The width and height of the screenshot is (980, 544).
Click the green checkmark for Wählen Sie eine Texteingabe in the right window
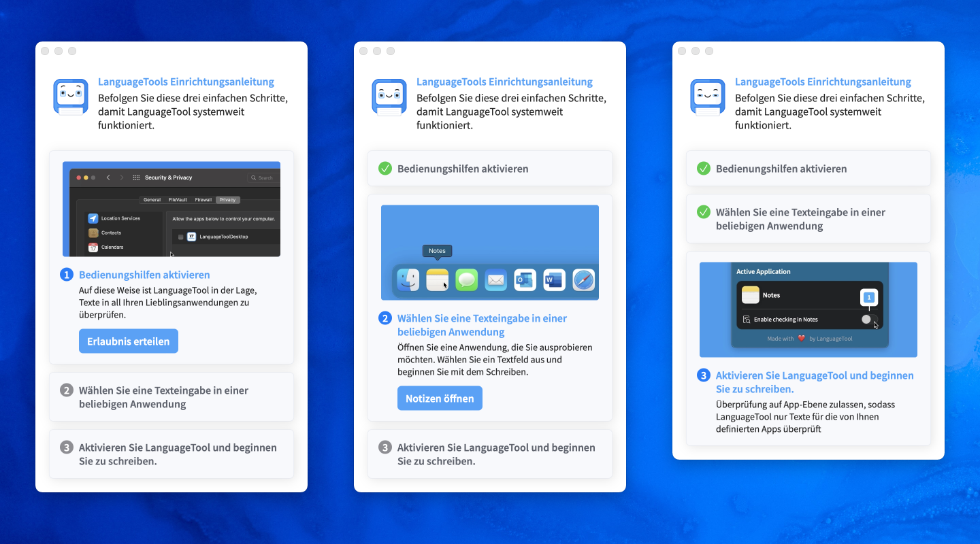pos(704,212)
